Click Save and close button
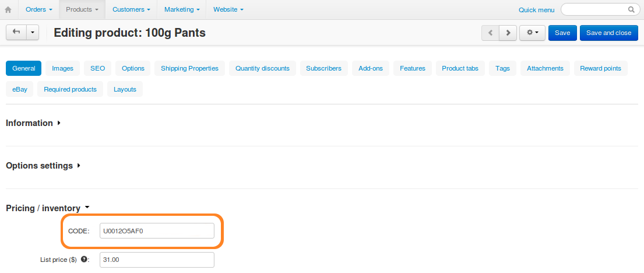 pos(608,33)
